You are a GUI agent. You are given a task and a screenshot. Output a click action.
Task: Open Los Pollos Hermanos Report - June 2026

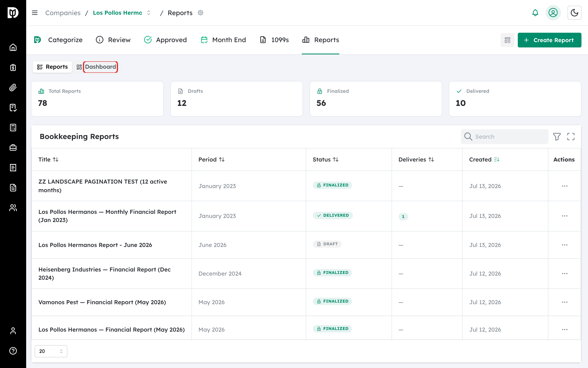click(95, 245)
